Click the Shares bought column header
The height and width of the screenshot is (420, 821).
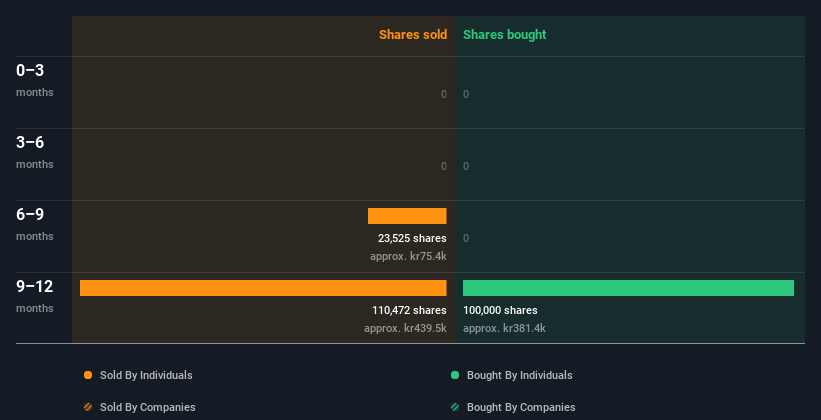tap(504, 35)
